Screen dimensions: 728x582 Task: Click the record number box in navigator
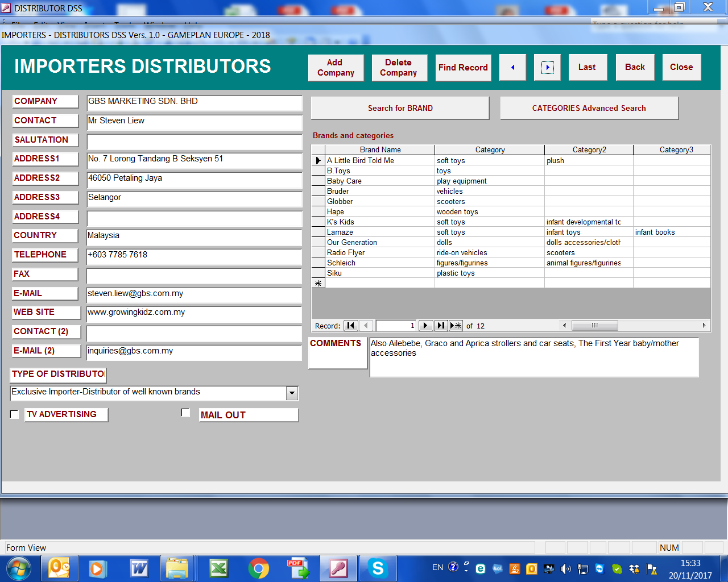click(396, 326)
